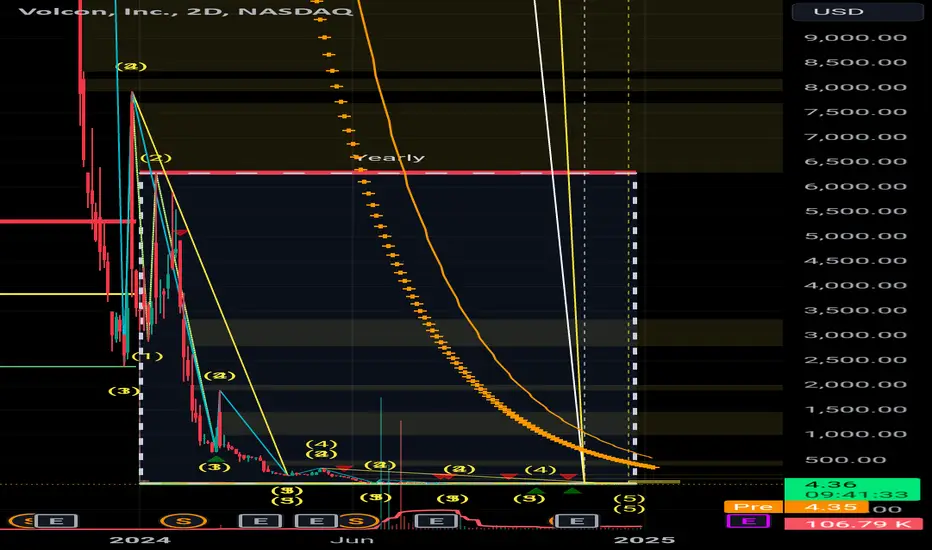932x550 pixels.
Task: Open the E earnings marker just left of the Jun S marker
Action: (x=317, y=521)
